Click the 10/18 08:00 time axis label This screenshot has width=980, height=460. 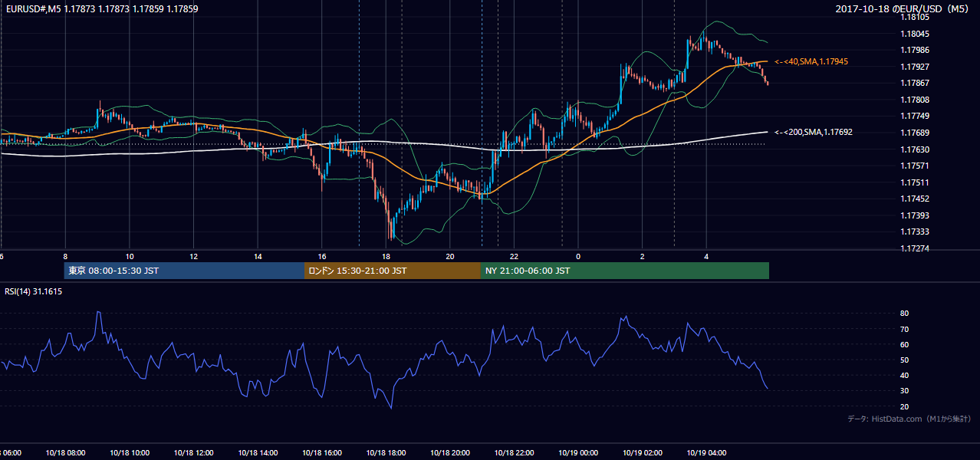click(65, 453)
